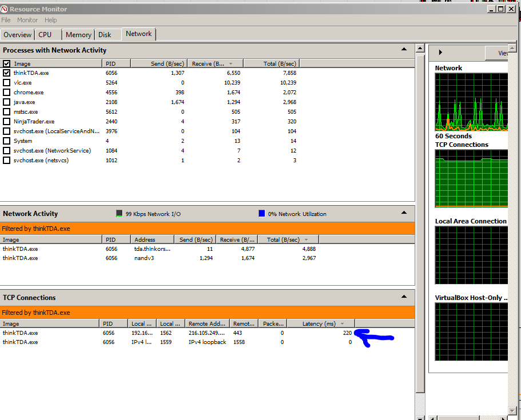The width and height of the screenshot is (521, 420).
Task: Collapse the Network Activity section
Action: point(404,213)
